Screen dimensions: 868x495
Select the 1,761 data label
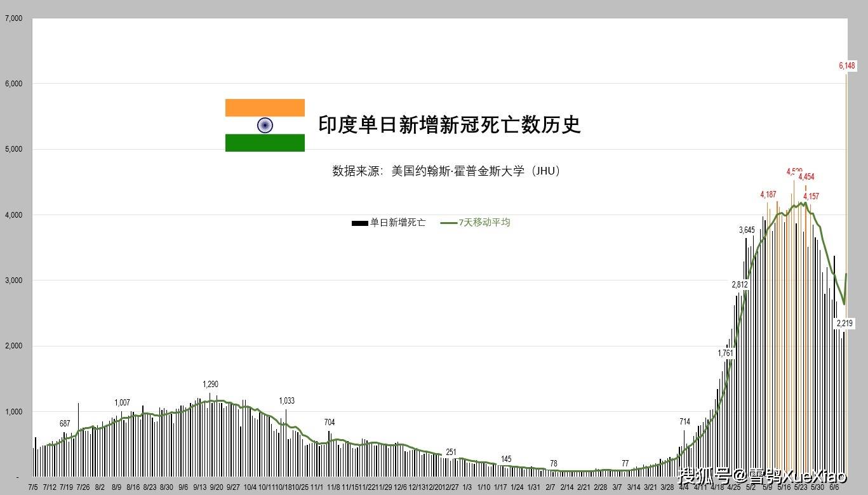point(726,353)
